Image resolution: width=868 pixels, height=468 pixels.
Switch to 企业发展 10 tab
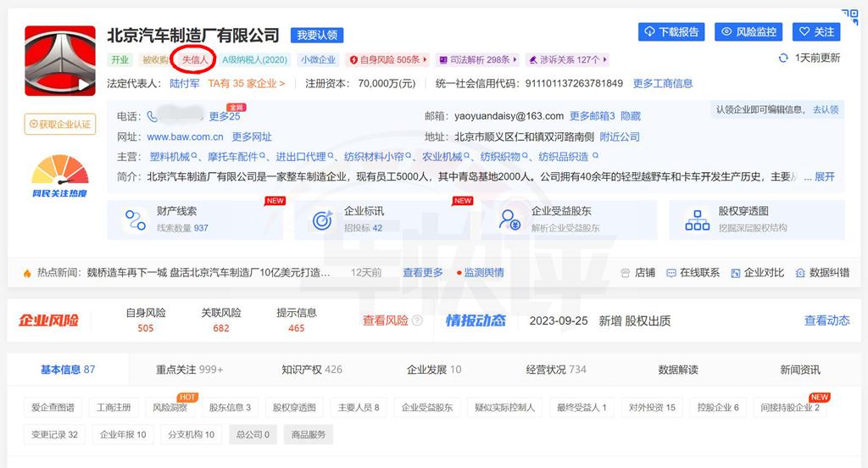(434, 370)
